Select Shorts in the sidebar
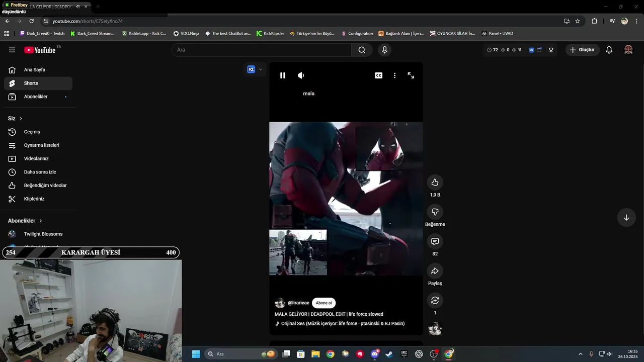644x362 pixels. (38, 83)
